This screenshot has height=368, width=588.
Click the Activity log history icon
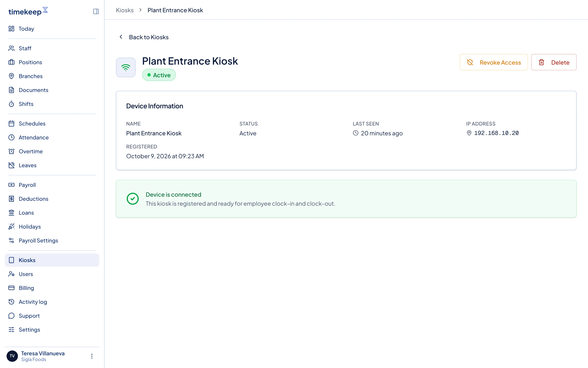(11, 302)
